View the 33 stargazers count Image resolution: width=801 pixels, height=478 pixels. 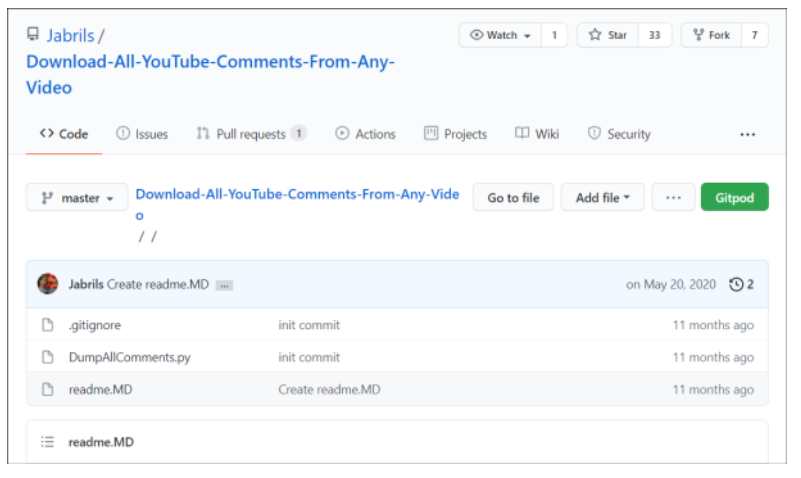654,35
